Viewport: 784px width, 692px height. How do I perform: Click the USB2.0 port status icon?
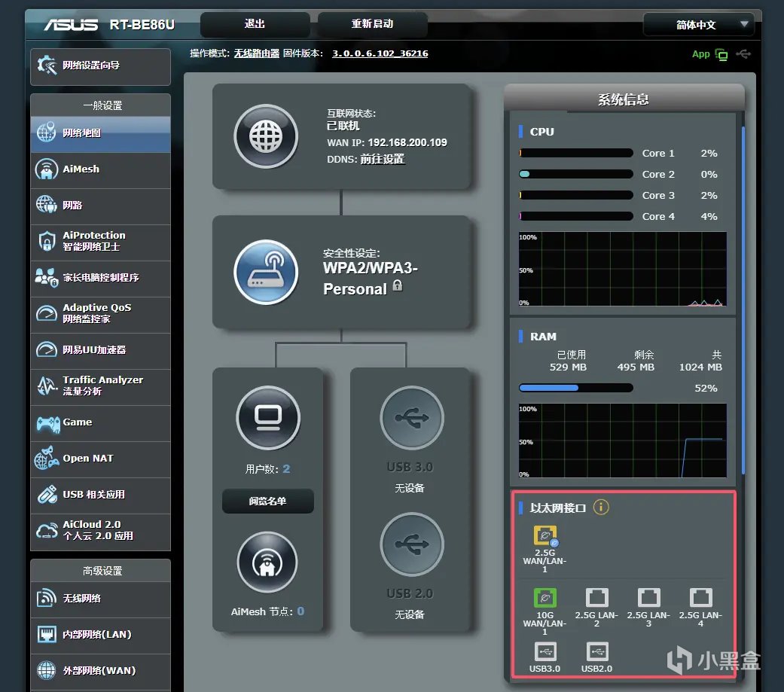point(597,652)
